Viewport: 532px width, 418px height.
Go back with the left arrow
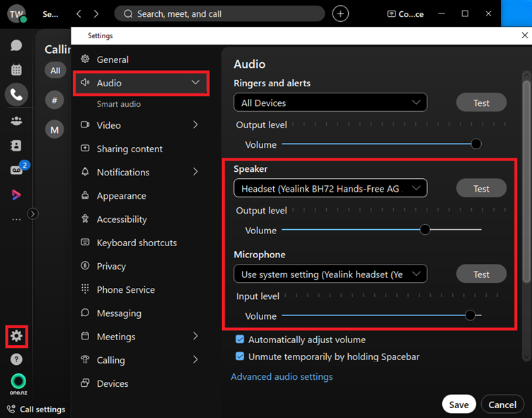point(79,14)
